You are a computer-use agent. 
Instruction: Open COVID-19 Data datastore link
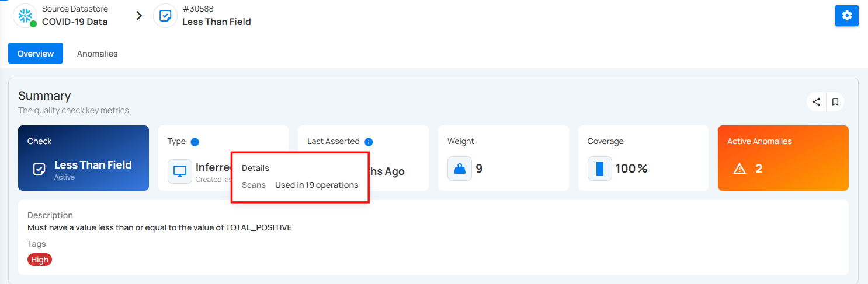click(x=75, y=22)
